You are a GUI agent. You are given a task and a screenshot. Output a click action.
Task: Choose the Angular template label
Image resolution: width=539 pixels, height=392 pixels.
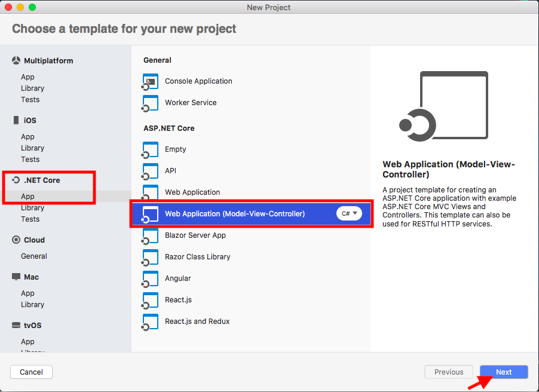pyautogui.click(x=177, y=278)
